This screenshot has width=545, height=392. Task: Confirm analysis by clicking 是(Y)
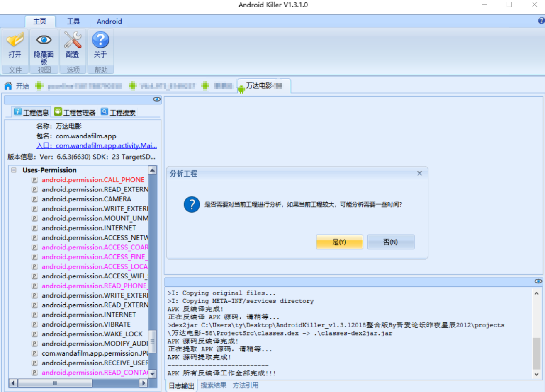pyautogui.click(x=339, y=242)
